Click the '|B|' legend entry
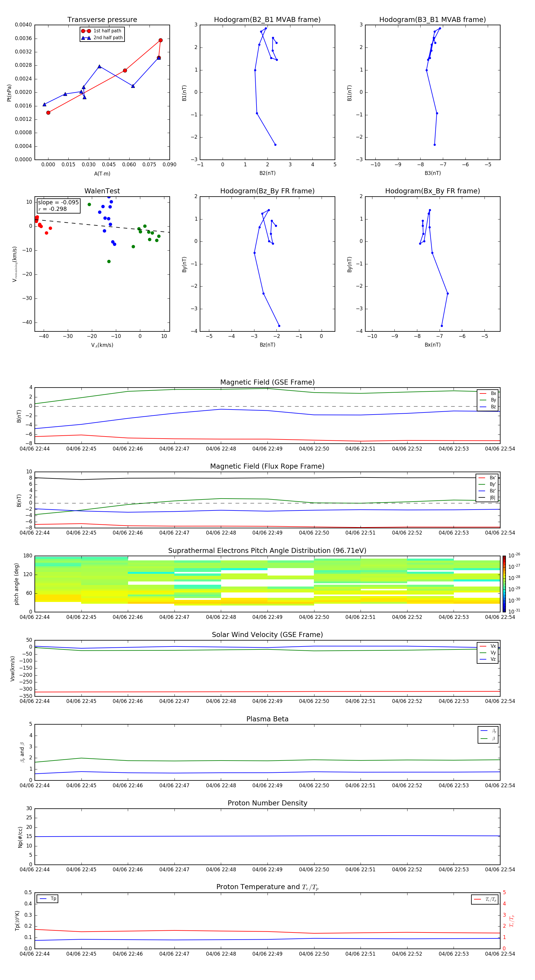The image size is (535, 980). pos(487,498)
